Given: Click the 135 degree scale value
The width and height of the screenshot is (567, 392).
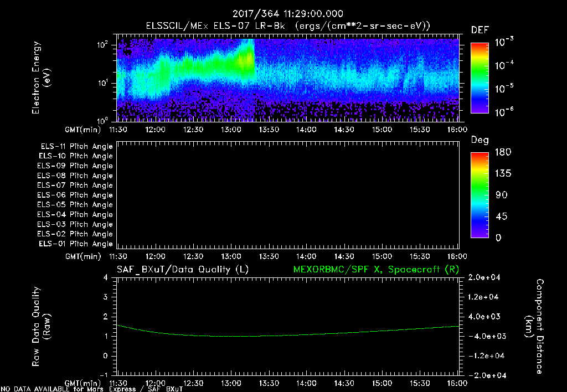Looking at the screenshot, I should coord(503,174).
